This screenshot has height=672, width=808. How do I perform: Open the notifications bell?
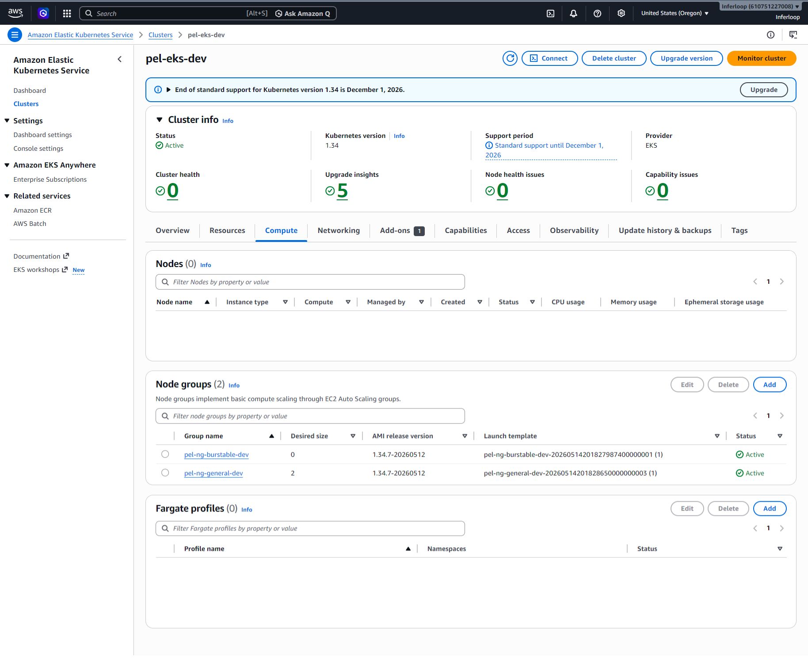573,13
